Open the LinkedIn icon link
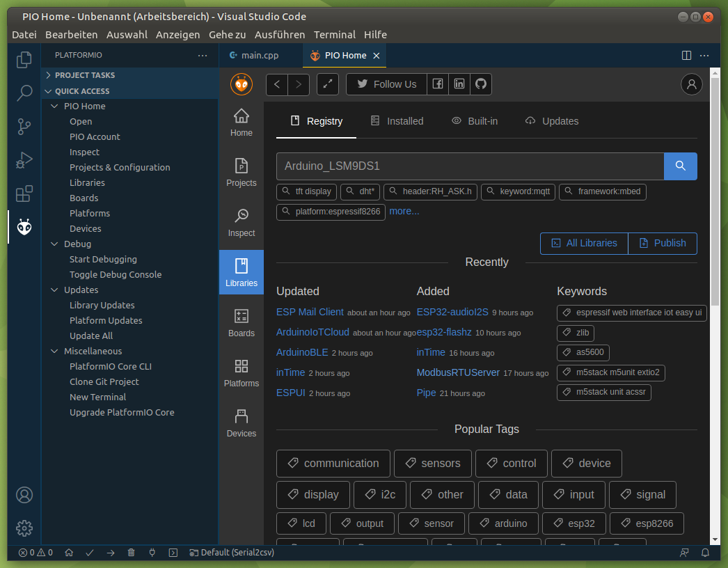 (x=459, y=84)
